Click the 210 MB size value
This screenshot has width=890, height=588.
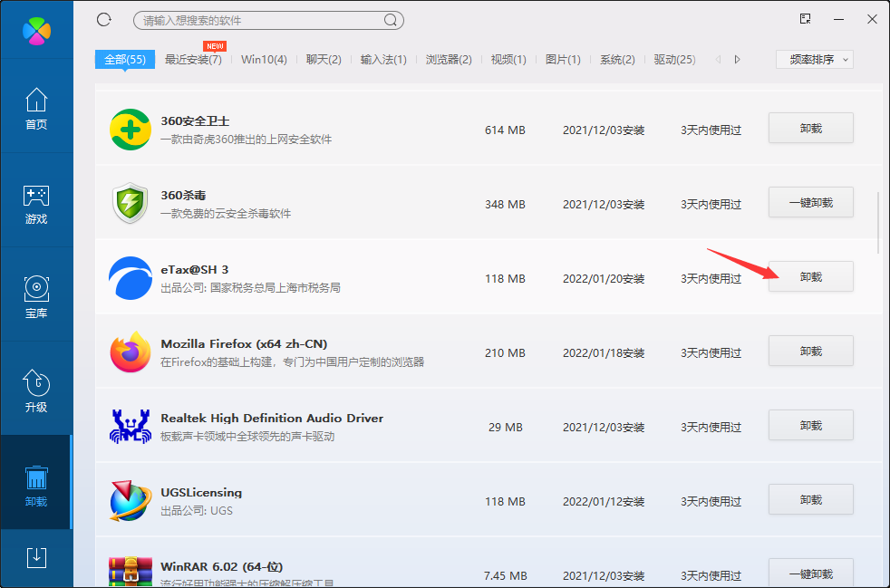505,353
